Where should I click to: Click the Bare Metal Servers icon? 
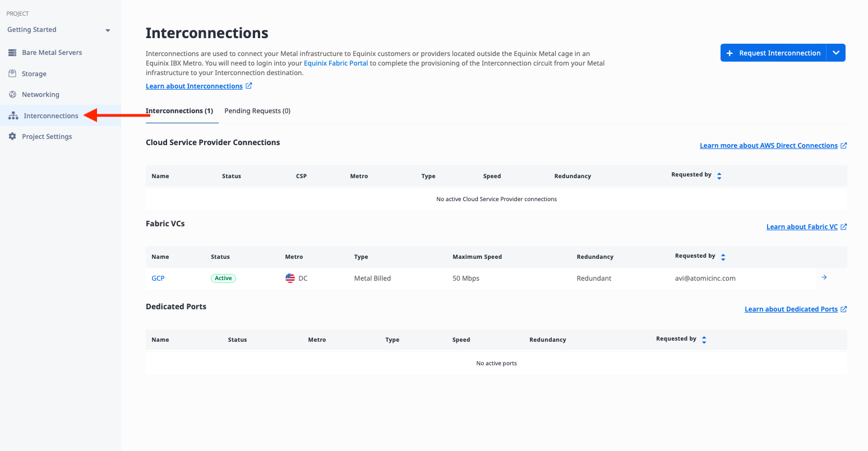(12, 53)
